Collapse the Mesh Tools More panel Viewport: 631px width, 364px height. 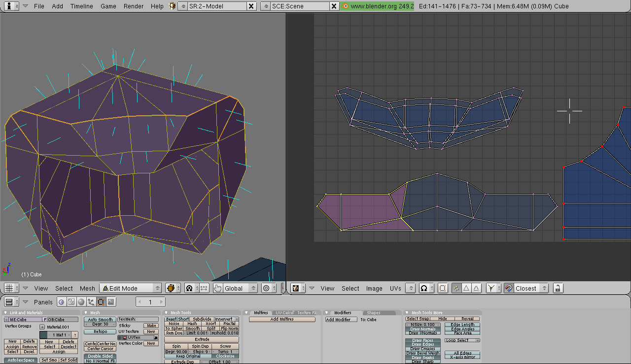[407, 313]
